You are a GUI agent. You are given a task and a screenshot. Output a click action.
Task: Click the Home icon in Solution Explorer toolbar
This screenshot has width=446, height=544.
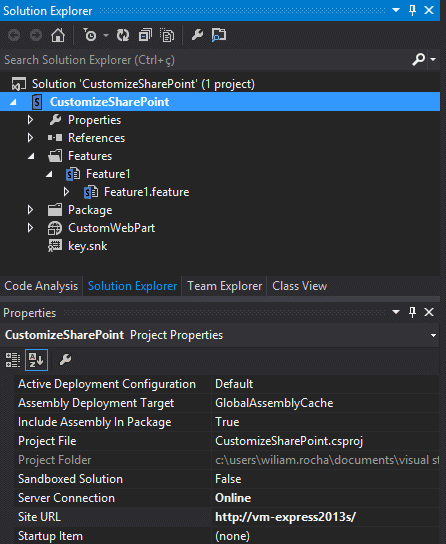(x=58, y=35)
